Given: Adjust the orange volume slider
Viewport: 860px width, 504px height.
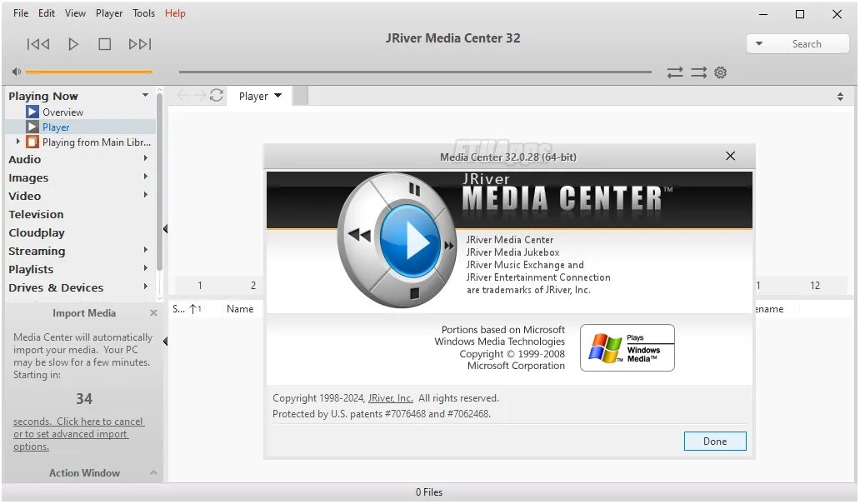Looking at the screenshot, I should pos(89,72).
